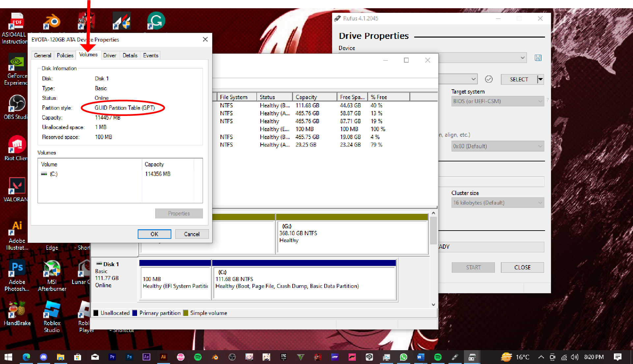
Task: Open After Effects from the taskbar
Action: 146,357
